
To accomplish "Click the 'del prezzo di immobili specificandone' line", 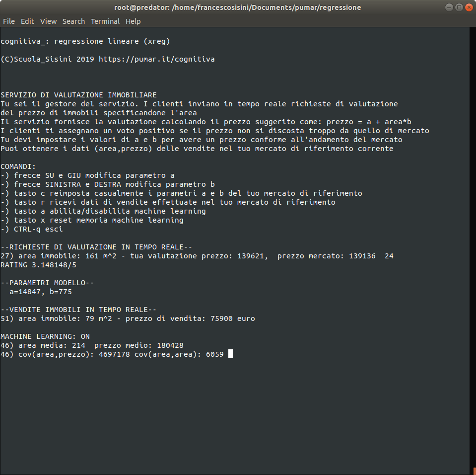I will click(99, 113).
